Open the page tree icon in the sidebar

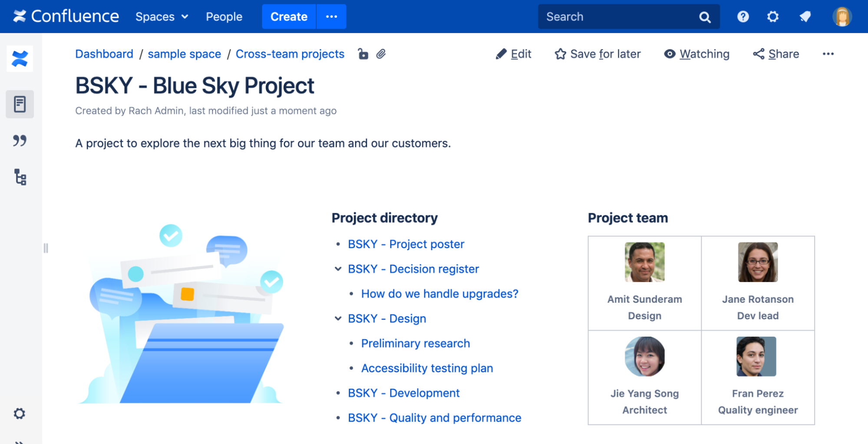20,178
